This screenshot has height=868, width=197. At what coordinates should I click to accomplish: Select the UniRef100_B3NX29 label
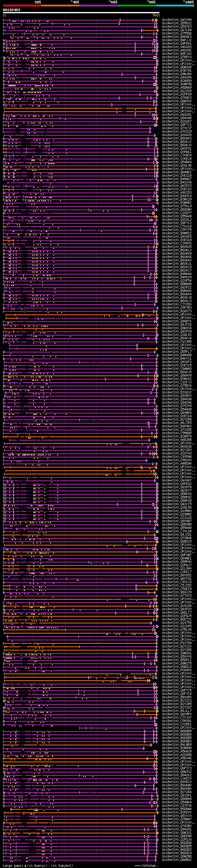point(177,199)
